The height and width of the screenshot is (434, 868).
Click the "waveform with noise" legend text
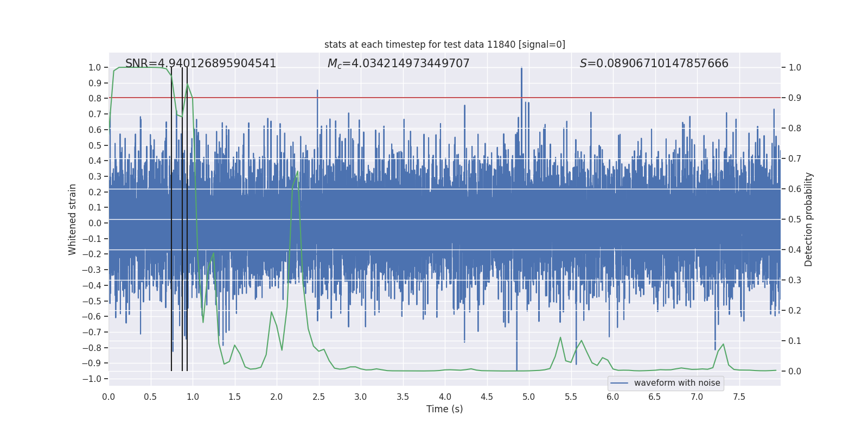pyautogui.click(x=677, y=383)
